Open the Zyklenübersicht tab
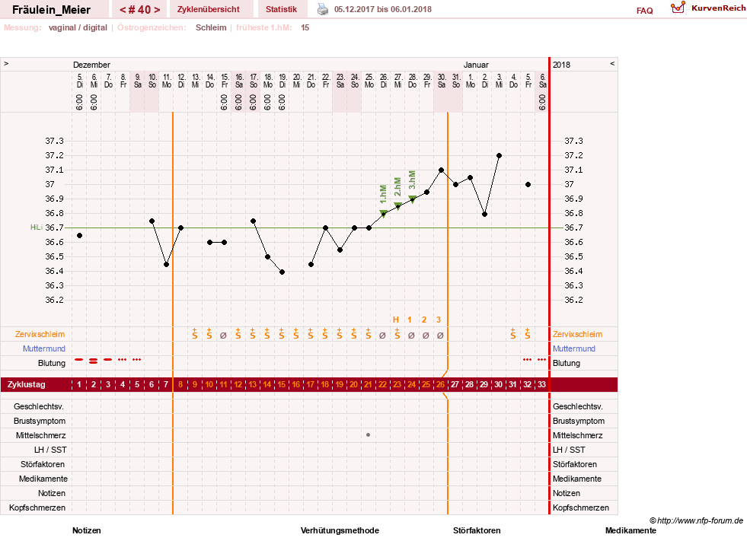 click(x=208, y=9)
